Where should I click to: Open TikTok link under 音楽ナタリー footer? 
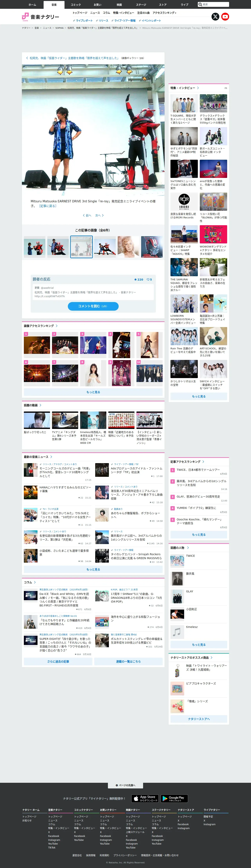52,847
